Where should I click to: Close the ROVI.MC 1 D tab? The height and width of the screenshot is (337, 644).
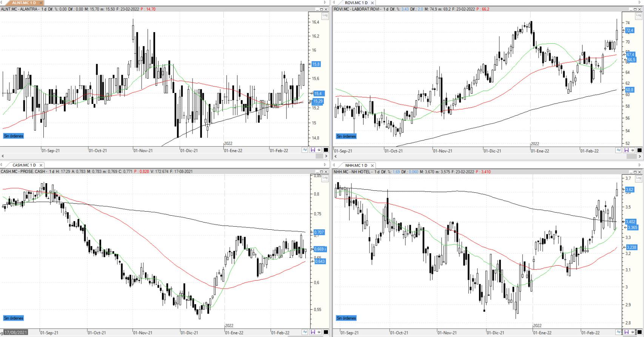pos(372,3)
